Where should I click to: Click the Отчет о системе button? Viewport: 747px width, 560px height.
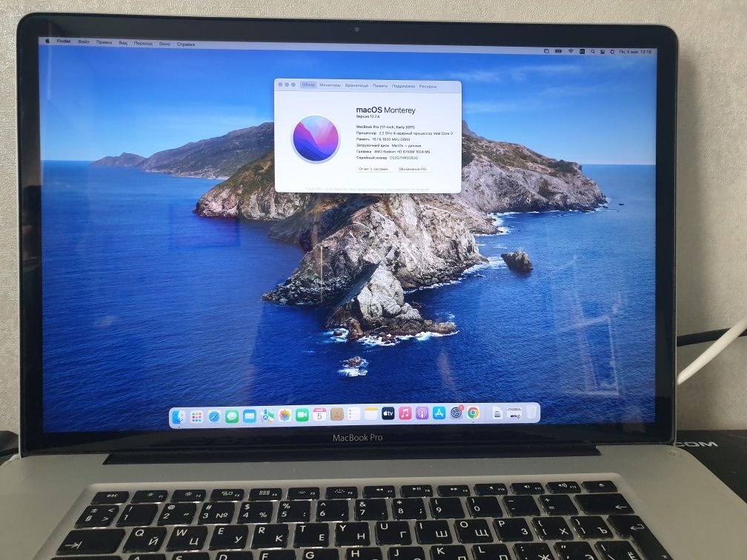tap(374, 169)
